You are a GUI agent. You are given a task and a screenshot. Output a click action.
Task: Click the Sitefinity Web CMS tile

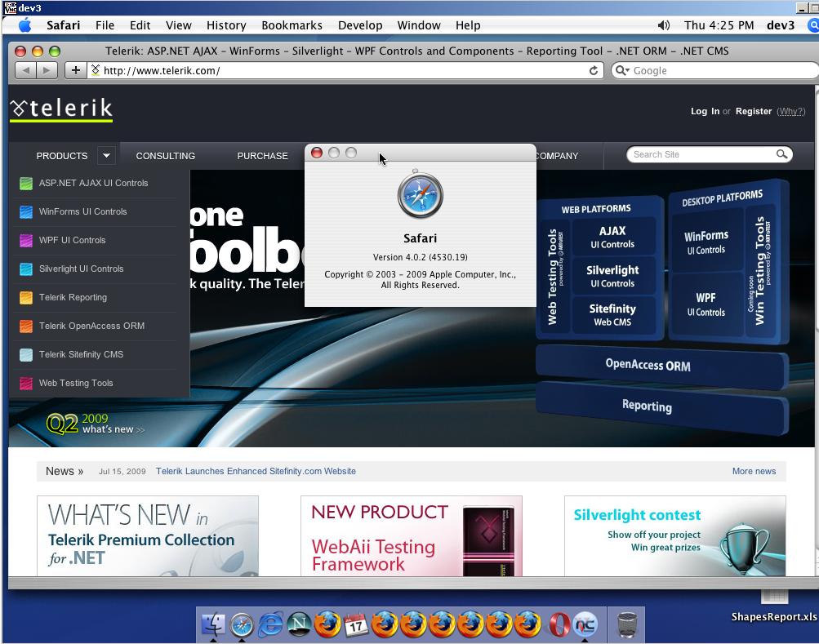[x=612, y=314]
